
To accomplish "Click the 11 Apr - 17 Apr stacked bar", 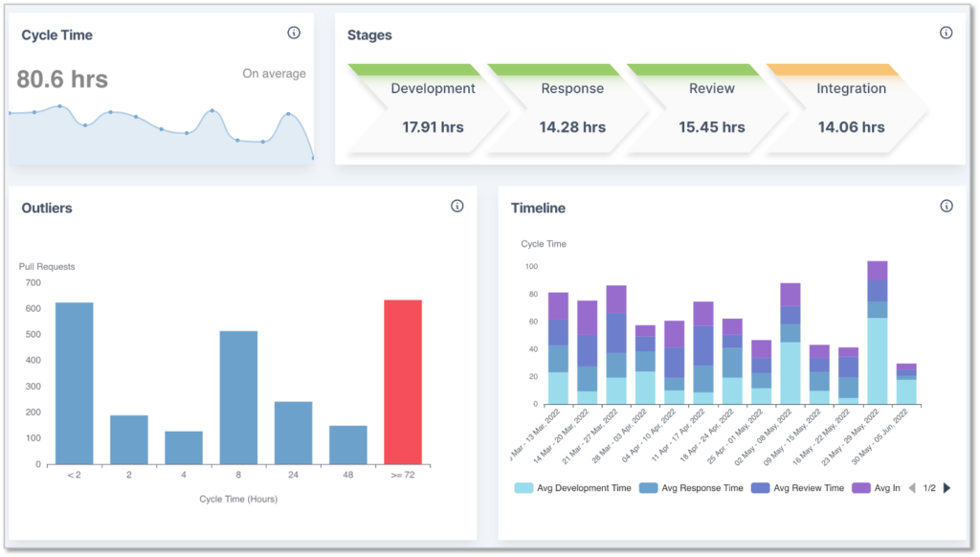I will coord(703,353).
